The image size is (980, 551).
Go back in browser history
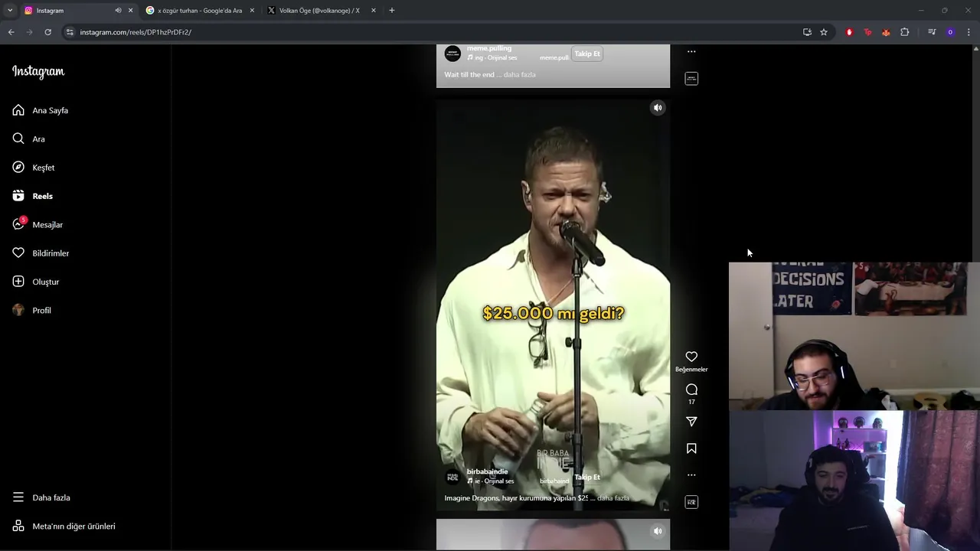click(x=11, y=32)
